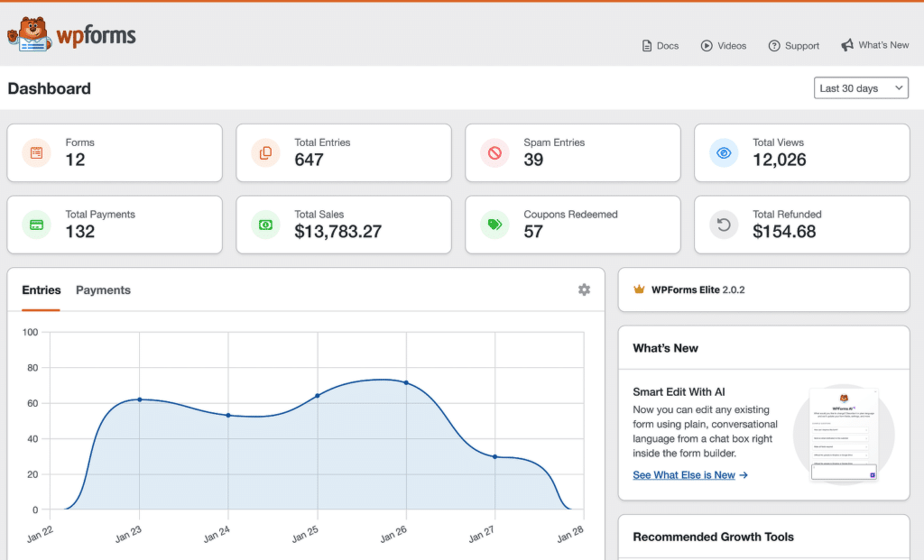Click the WPForms bear mascot logo
This screenshot has height=560, width=924.
coord(28,34)
